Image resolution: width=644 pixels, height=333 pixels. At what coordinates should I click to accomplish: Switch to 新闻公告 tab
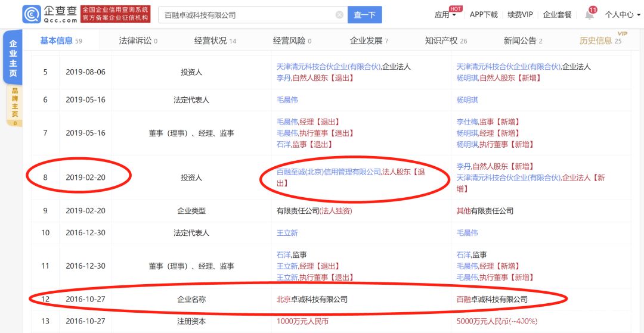click(523, 41)
